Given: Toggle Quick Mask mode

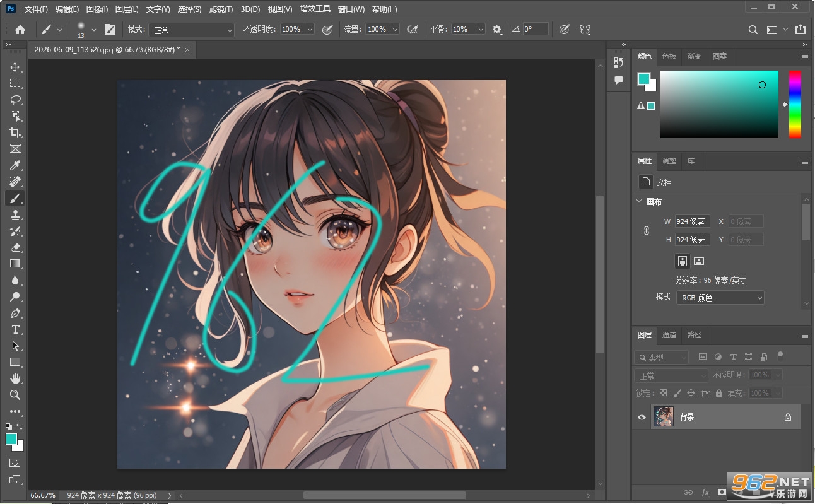Looking at the screenshot, I should 15,462.
